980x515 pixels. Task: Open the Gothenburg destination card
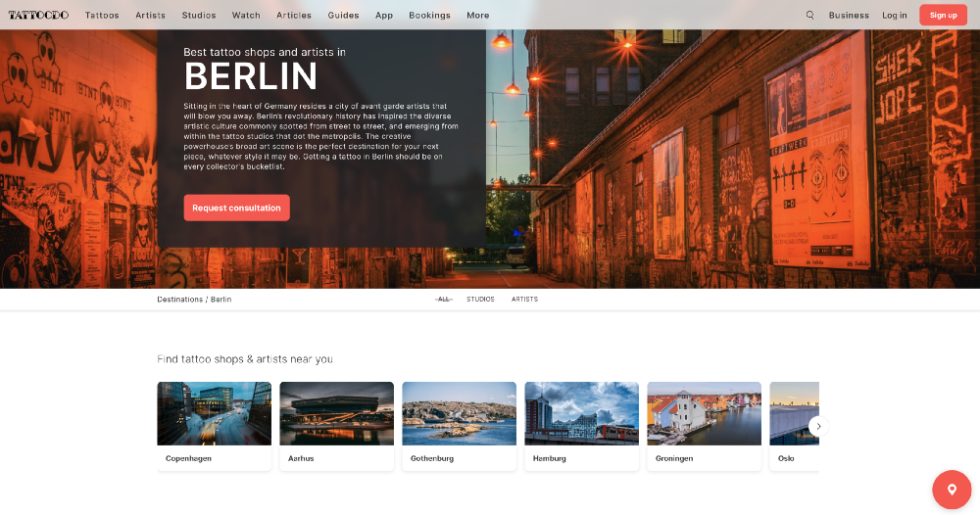point(459,426)
